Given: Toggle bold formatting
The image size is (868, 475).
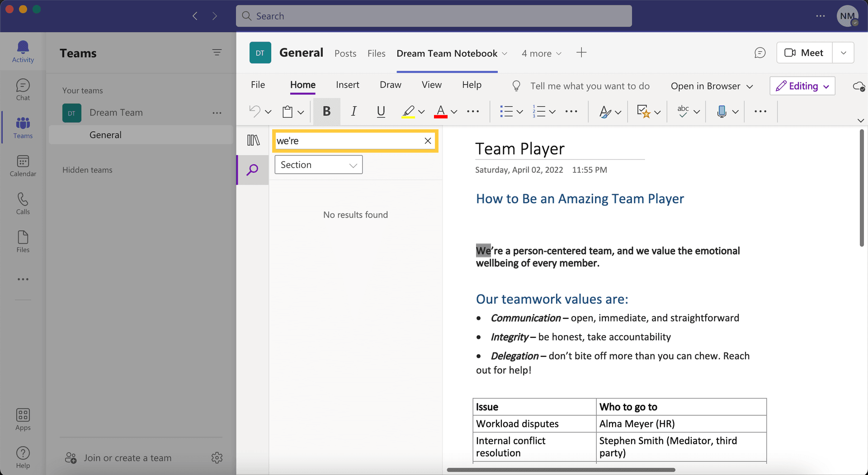Looking at the screenshot, I should [x=326, y=111].
